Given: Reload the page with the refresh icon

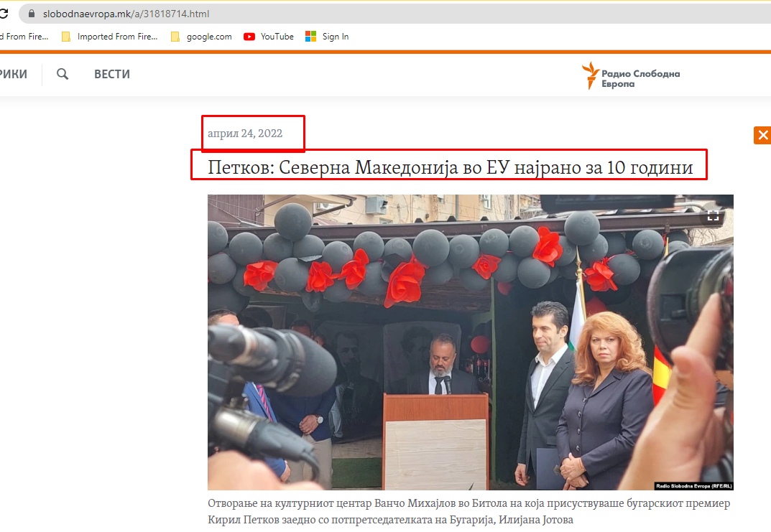Looking at the screenshot, I should pos(4,14).
